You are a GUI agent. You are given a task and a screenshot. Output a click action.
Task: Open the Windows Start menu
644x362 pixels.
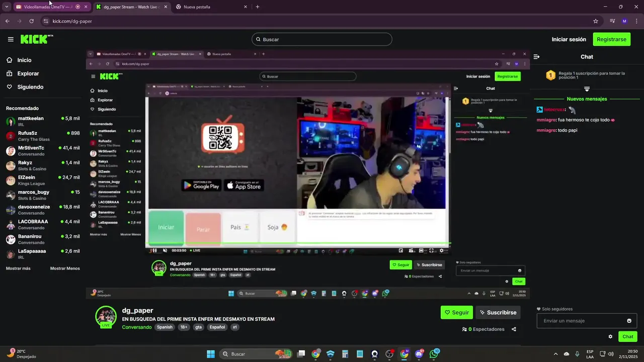tap(211, 354)
